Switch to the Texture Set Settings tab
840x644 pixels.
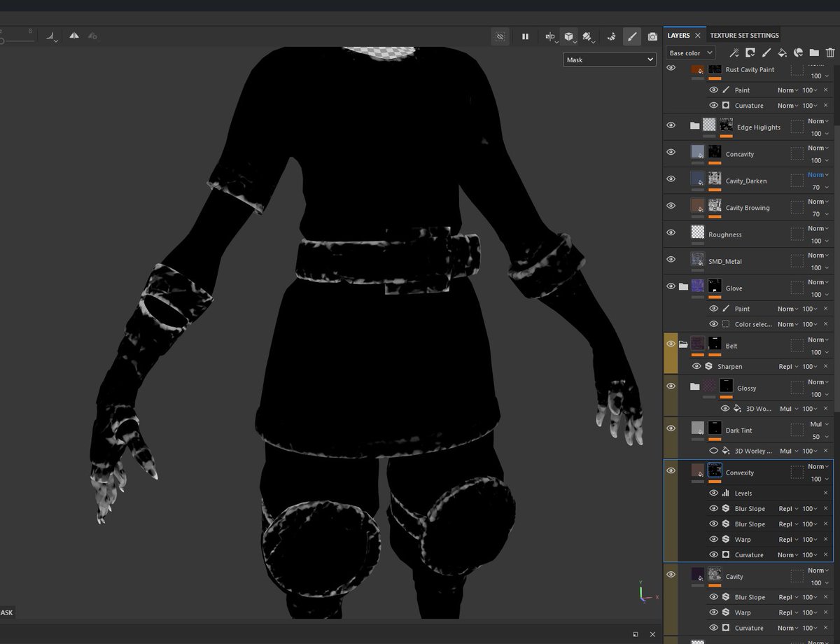744,35
